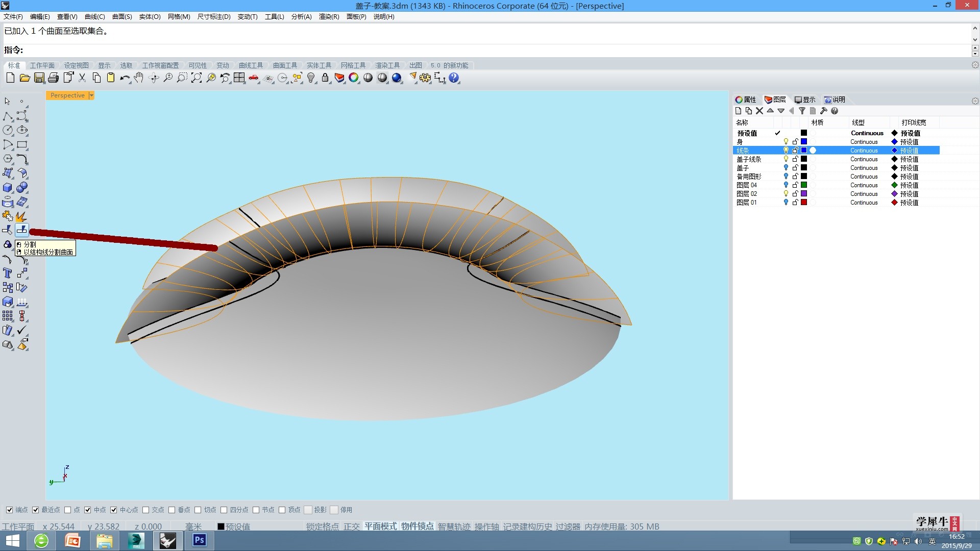Screen dimensions: 980x551
Task: Click the blue Render sphere icon
Action: point(397,78)
